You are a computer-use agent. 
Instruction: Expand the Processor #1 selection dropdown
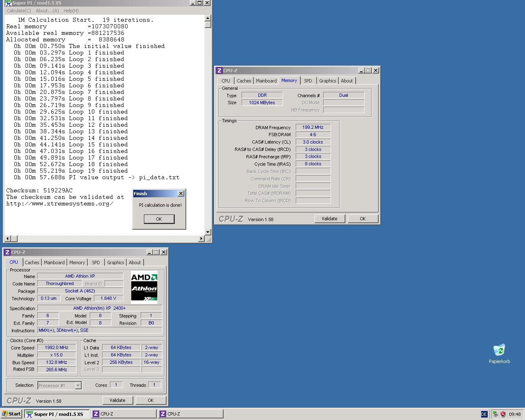point(78,386)
